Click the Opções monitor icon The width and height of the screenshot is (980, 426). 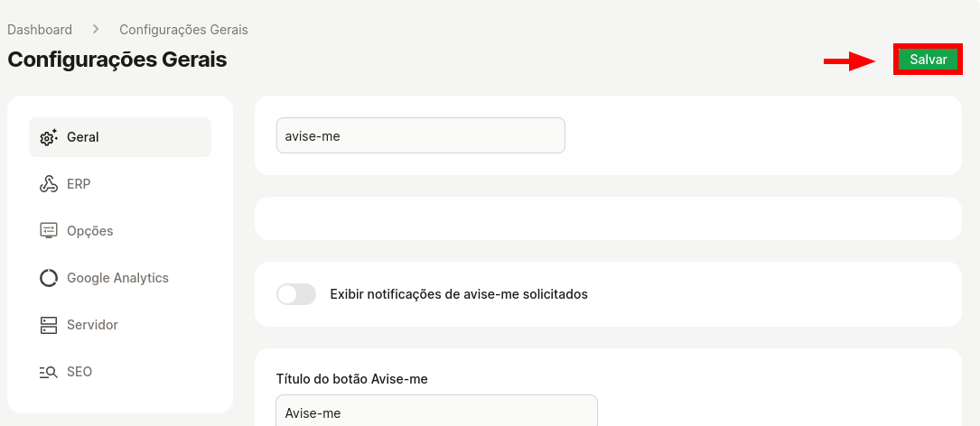click(49, 230)
